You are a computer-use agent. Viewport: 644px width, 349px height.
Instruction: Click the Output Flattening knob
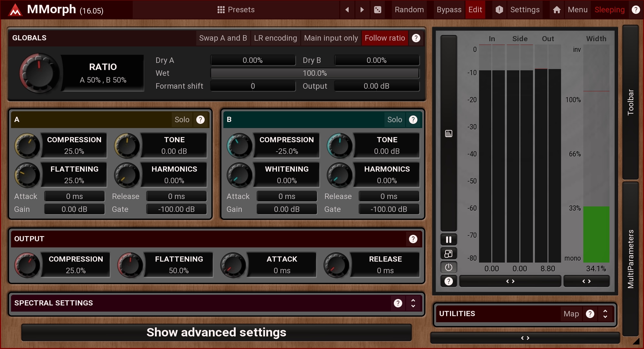(x=130, y=265)
